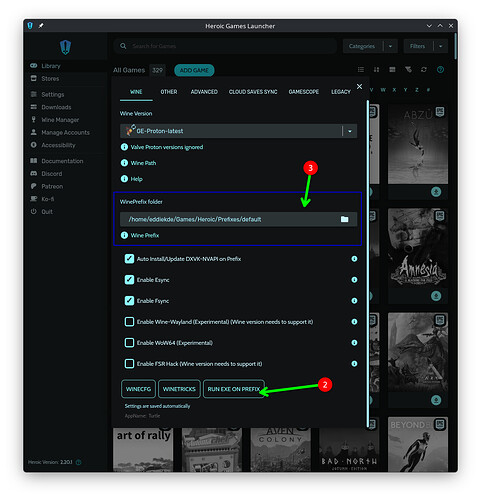
Task: Click the WINETRICKS button
Action: pyautogui.click(x=179, y=389)
